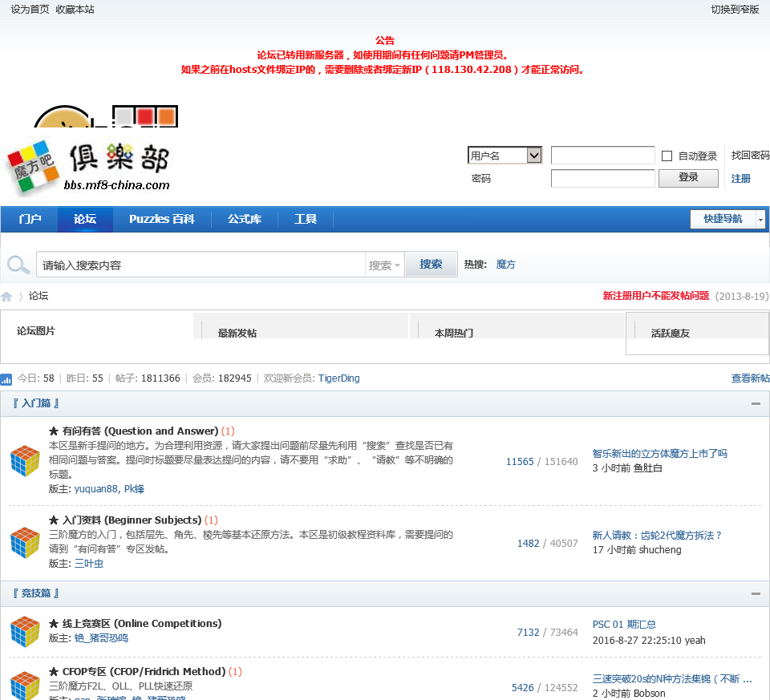Click the 请输入搜索内容 search box
This screenshot has height=700, width=770.
pos(201,265)
